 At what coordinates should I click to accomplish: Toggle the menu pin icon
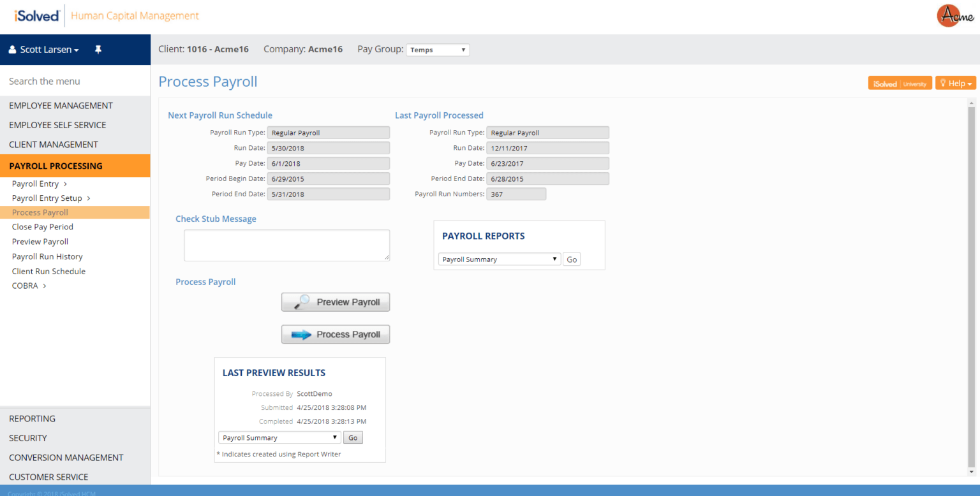tap(98, 49)
